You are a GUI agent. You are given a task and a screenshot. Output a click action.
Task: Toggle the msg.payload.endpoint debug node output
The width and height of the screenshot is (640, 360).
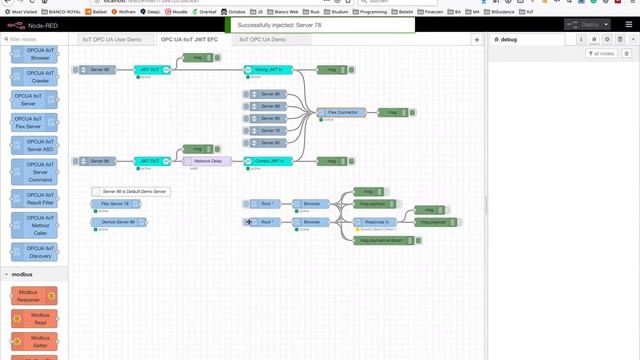click(x=418, y=240)
